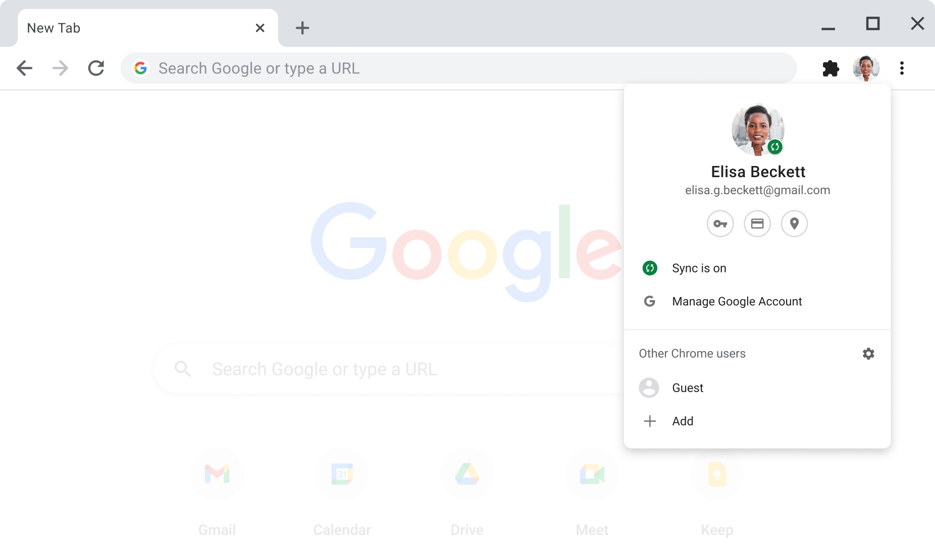The width and height of the screenshot is (935, 560).
Task: Open payment methods card icon
Action: pyautogui.click(x=757, y=223)
